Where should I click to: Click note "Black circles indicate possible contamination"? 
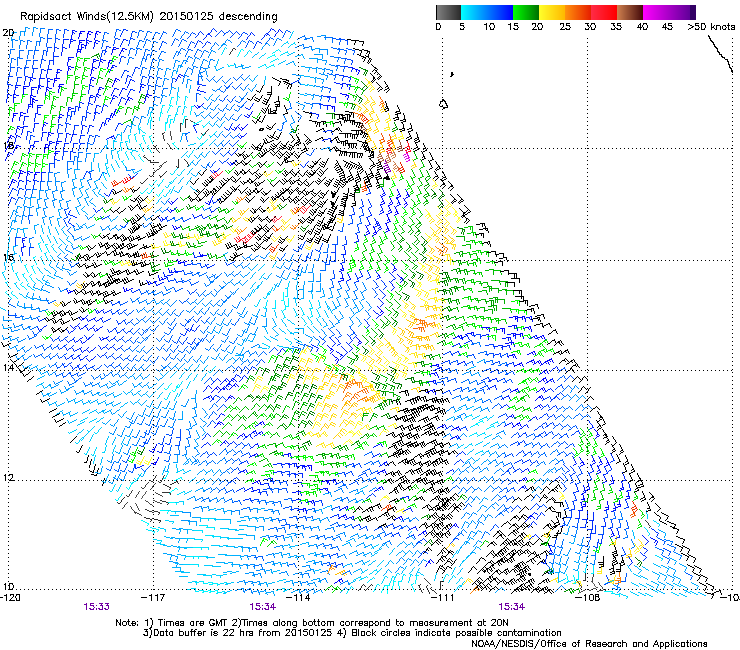tap(456, 633)
